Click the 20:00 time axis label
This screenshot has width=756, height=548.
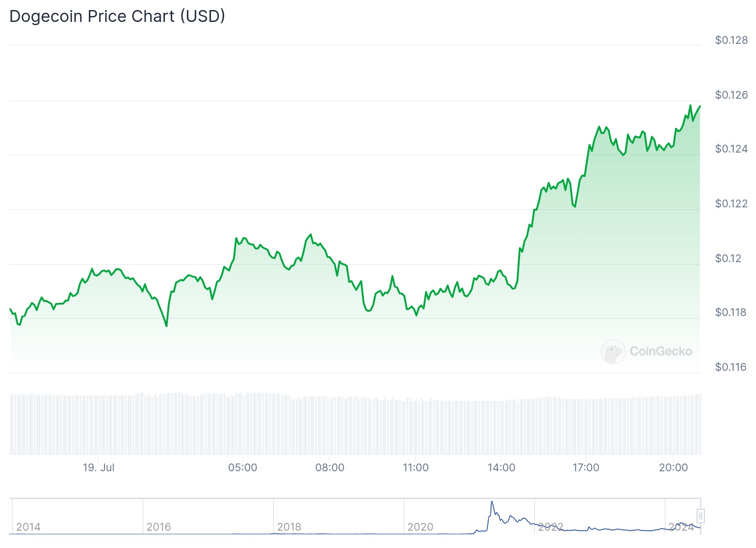coord(673,468)
